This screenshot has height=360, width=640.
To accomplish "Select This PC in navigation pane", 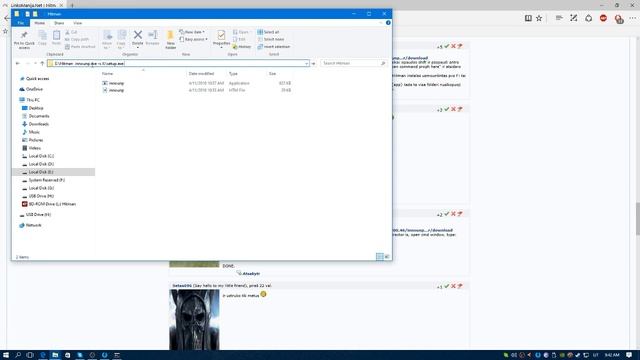I will point(33,100).
